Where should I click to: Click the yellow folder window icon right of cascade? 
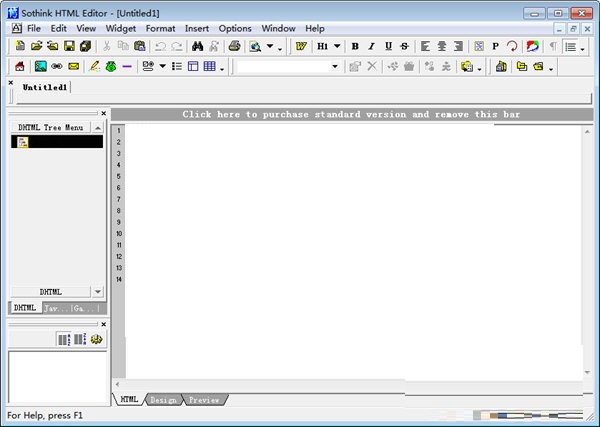[538, 67]
